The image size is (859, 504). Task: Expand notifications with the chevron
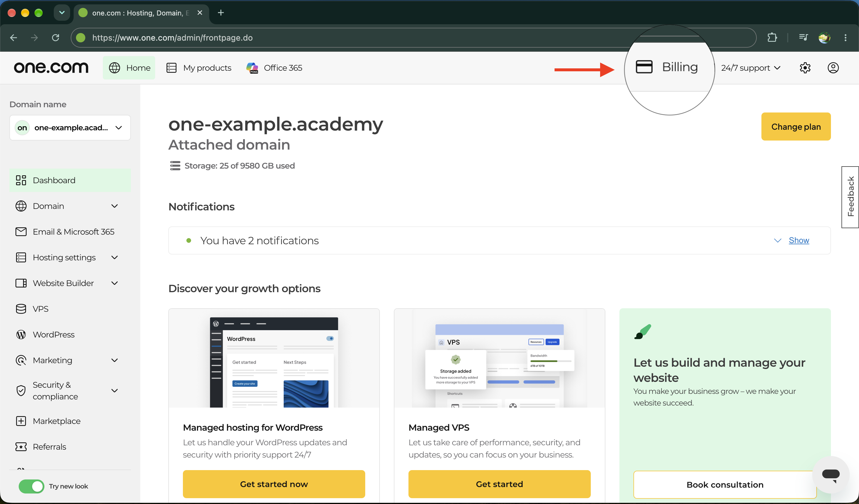click(777, 240)
